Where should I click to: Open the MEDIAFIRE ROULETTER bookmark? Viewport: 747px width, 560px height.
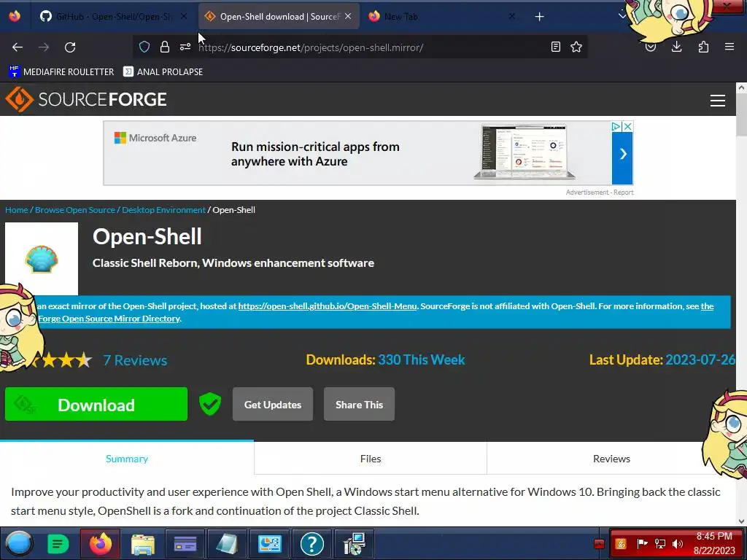[61, 71]
